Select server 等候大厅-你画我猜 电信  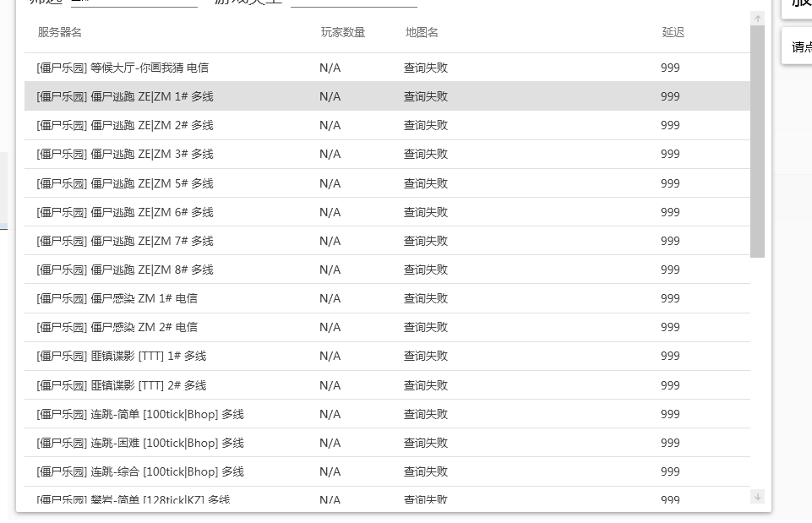click(123, 68)
